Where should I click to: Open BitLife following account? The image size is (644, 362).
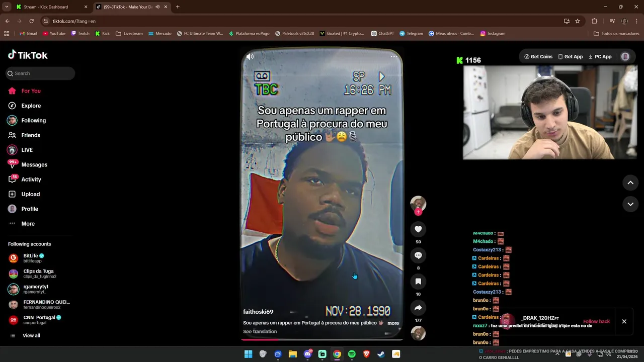coord(40,258)
